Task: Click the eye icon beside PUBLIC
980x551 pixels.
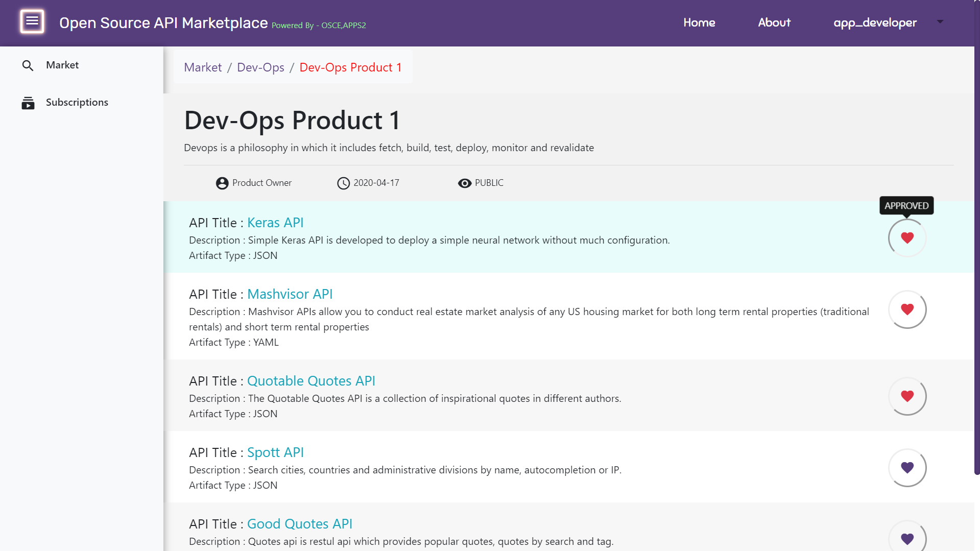Action: pyautogui.click(x=464, y=183)
